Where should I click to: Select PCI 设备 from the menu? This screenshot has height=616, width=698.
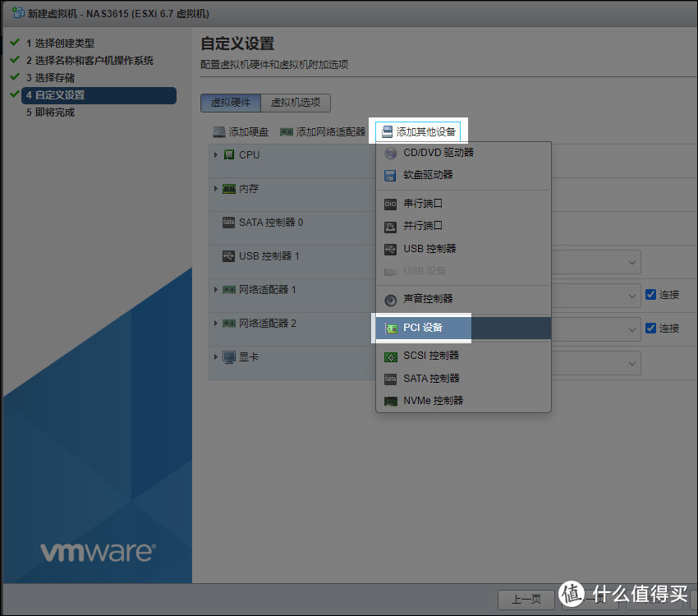pyautogui.click(x=423, y=328)
